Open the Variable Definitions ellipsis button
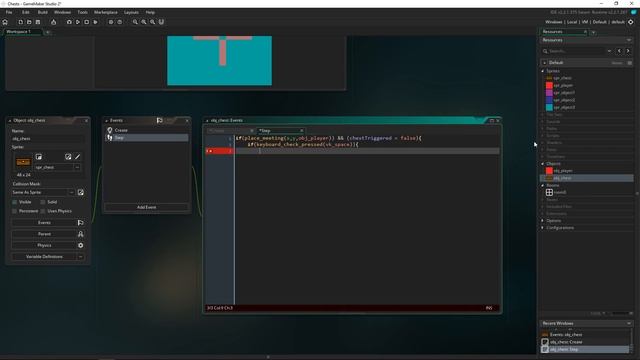 [80, 257]
